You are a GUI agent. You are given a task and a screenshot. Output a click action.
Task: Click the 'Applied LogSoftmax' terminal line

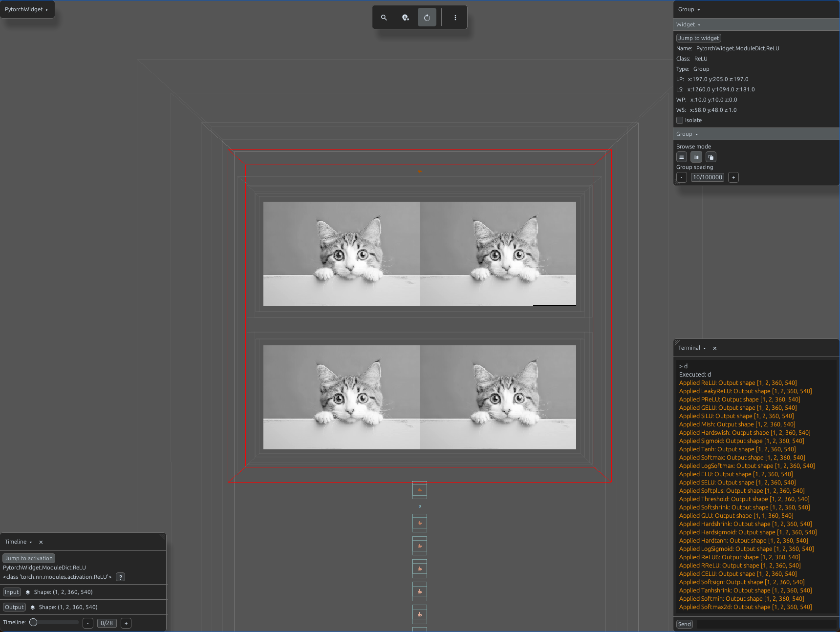point(747,466)
